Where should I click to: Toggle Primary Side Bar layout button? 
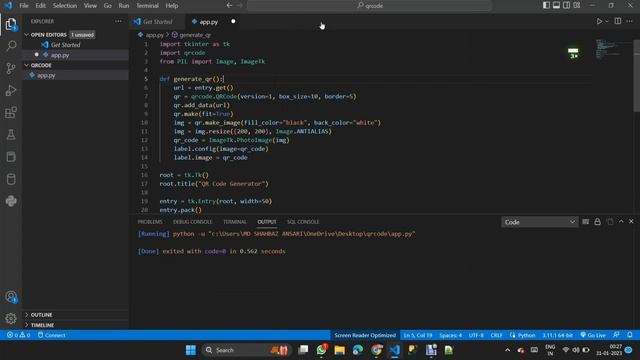point(546,5)
